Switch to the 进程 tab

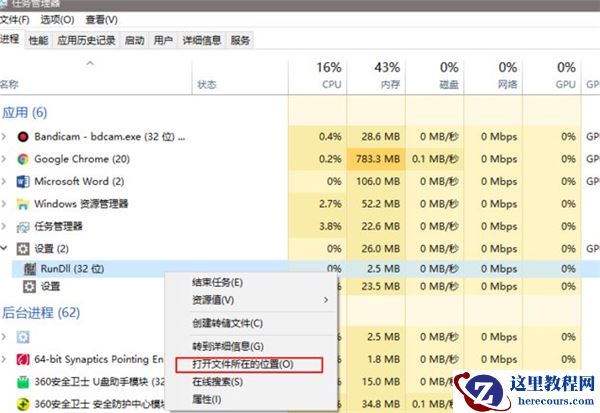[10, 39]
